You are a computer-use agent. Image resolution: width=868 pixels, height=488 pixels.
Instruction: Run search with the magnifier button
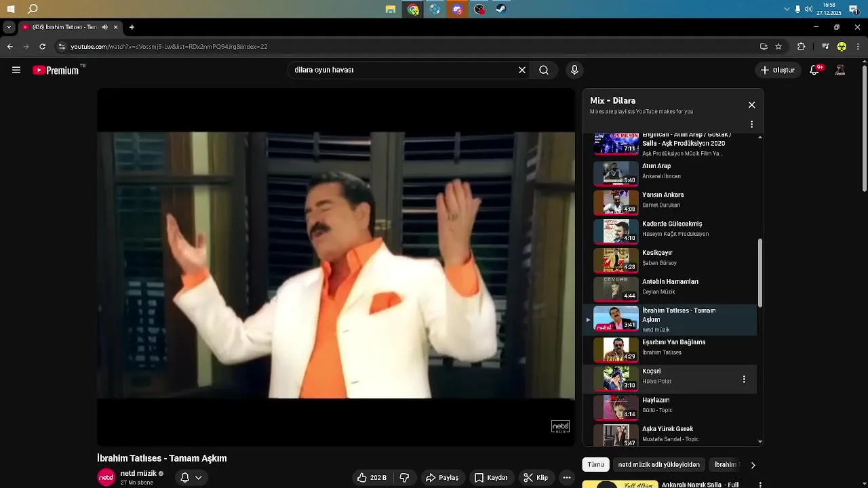pos(544,70)
